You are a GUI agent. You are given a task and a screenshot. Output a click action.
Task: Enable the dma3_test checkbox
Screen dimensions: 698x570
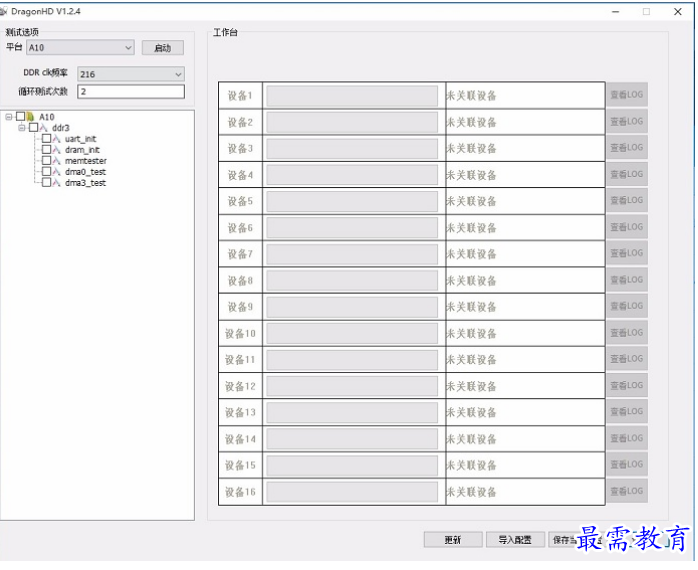[46, 182]
